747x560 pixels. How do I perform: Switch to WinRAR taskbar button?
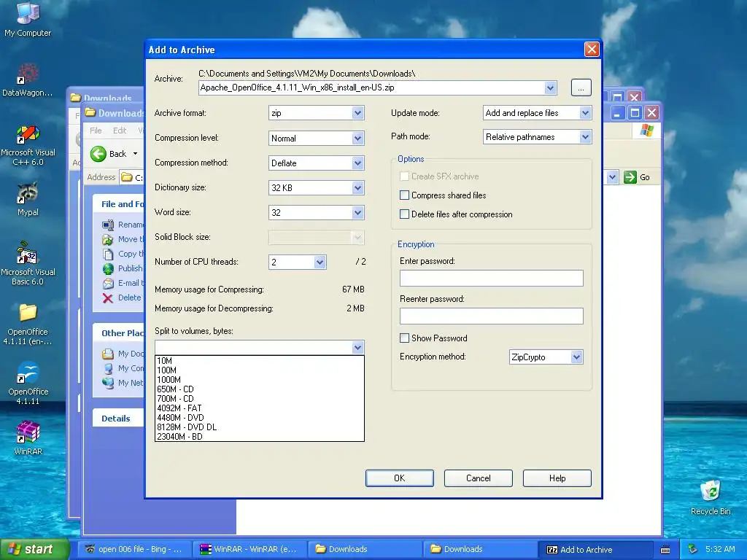tap(251, 549)
